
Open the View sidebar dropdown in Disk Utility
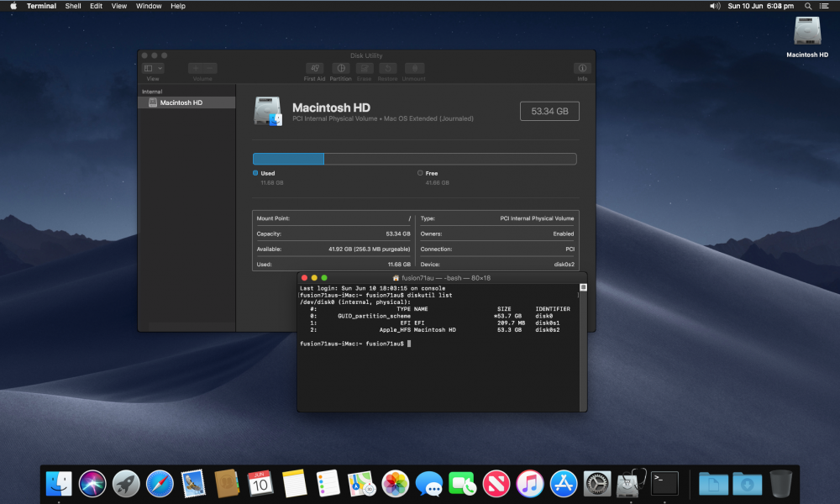(x=153, y=69)
